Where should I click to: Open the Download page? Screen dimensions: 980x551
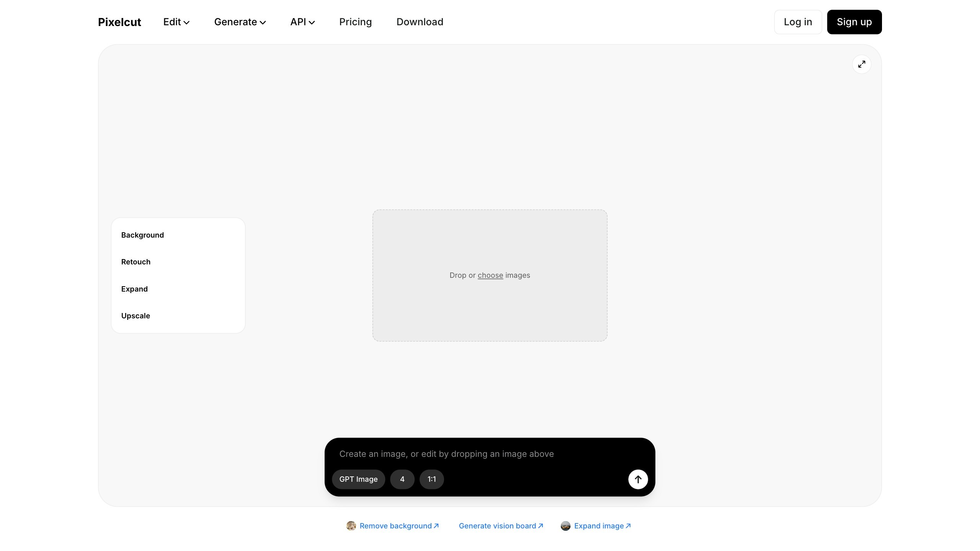420,22
